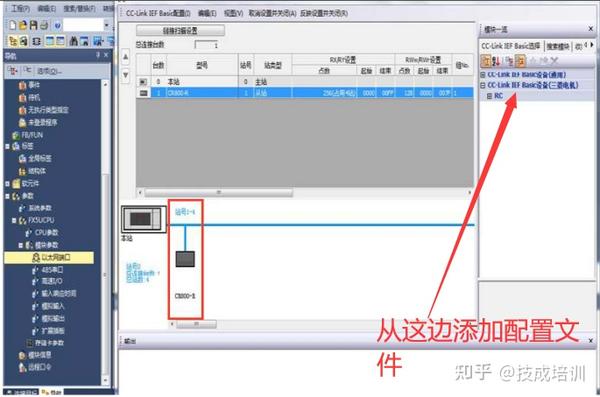The height and width of the screenshot is (397, 600).
Task: Click 取消设置并关闭(A) menu item
Action: click(x=272, y=13)
